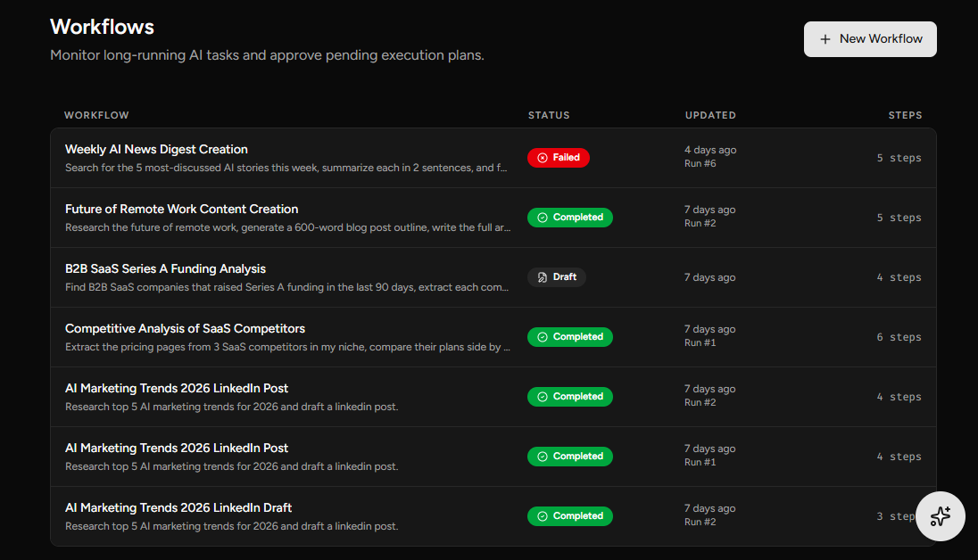Click the '6 steps' count
Viewport: 978px width, 560px height.
coord(899,337)
